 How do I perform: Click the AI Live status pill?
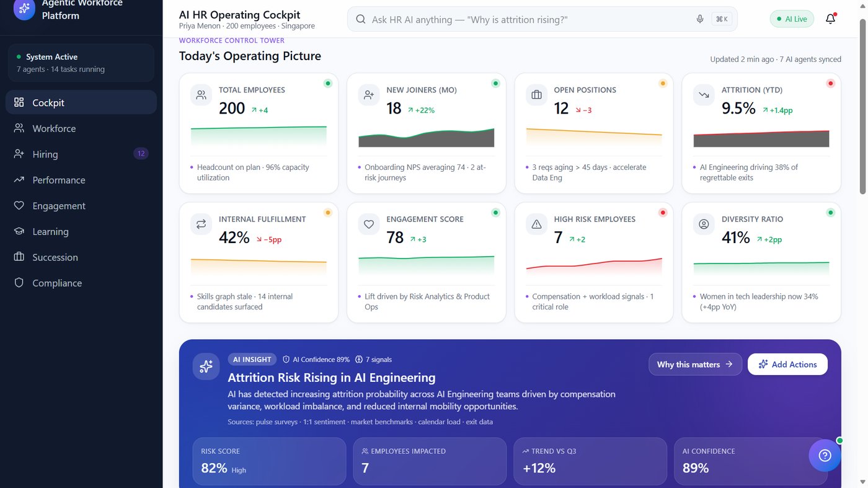pyautogui.click(x=792, y=19)
